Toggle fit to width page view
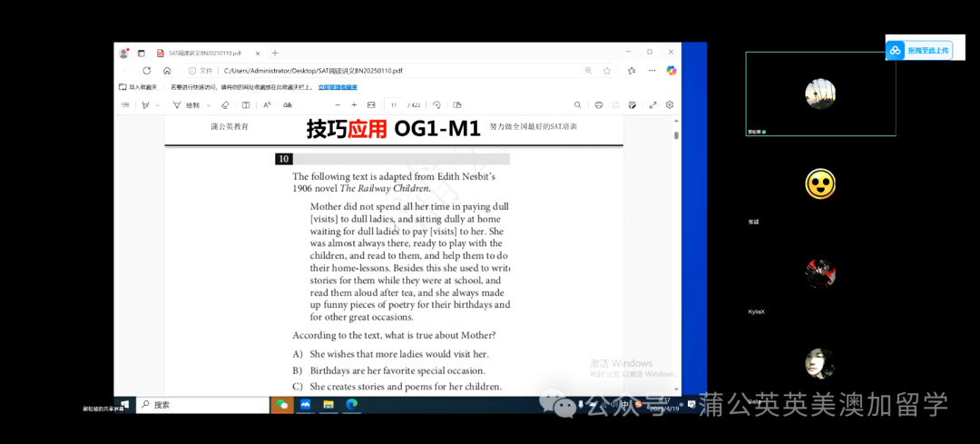 [x=371, y=105]
